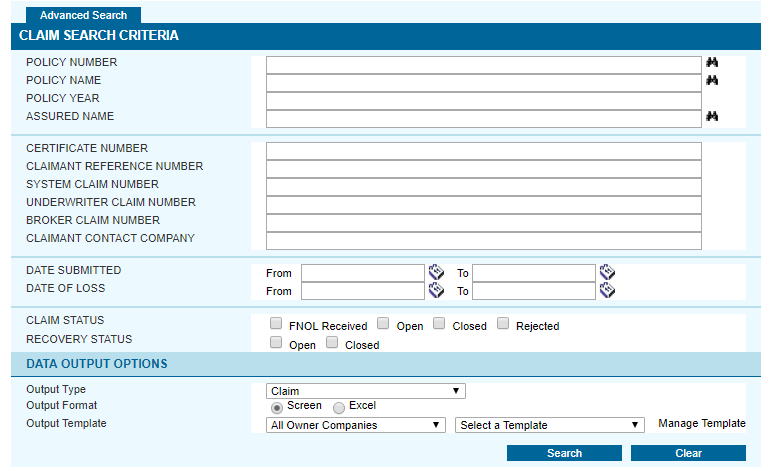
Task: Click binoculars lookup icon beside Policy Number
Action: tap(712, 63)
